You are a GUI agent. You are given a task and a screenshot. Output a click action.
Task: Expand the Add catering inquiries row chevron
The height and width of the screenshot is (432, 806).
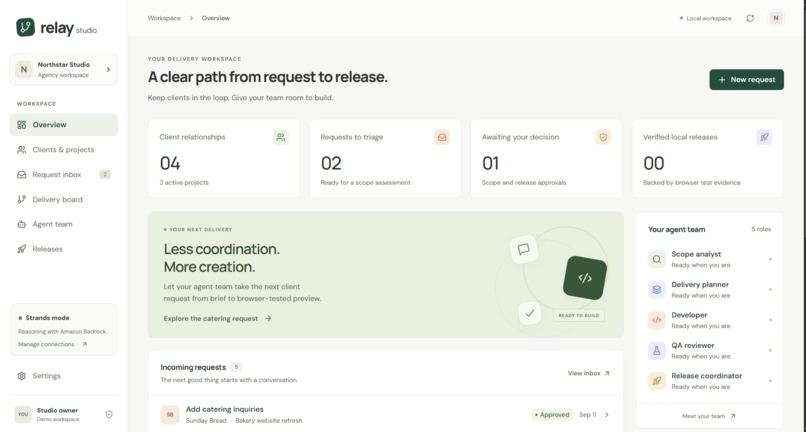(607, 415)
